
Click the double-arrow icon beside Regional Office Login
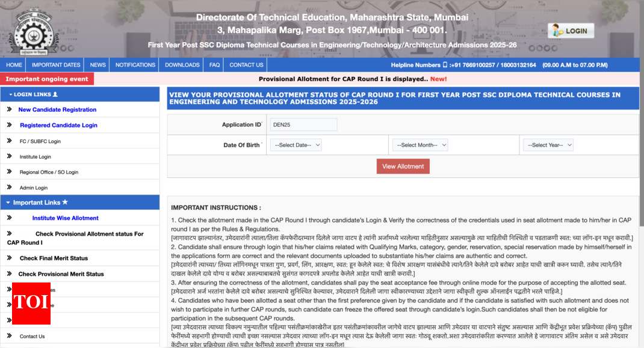click(10, 171)
